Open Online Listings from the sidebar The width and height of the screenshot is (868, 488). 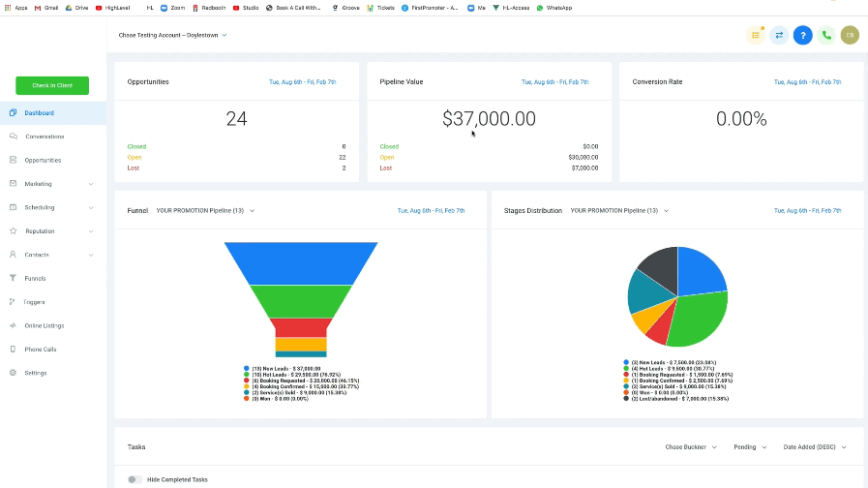[45, 325]
